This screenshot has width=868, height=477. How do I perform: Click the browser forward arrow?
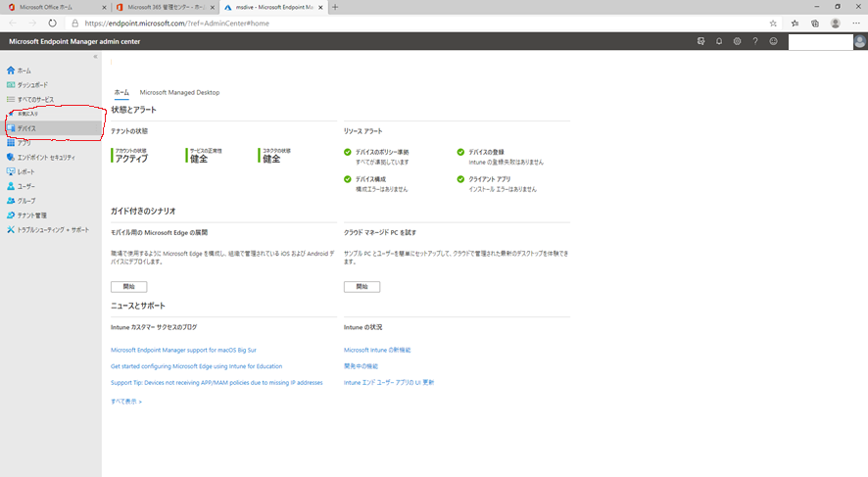32,24
